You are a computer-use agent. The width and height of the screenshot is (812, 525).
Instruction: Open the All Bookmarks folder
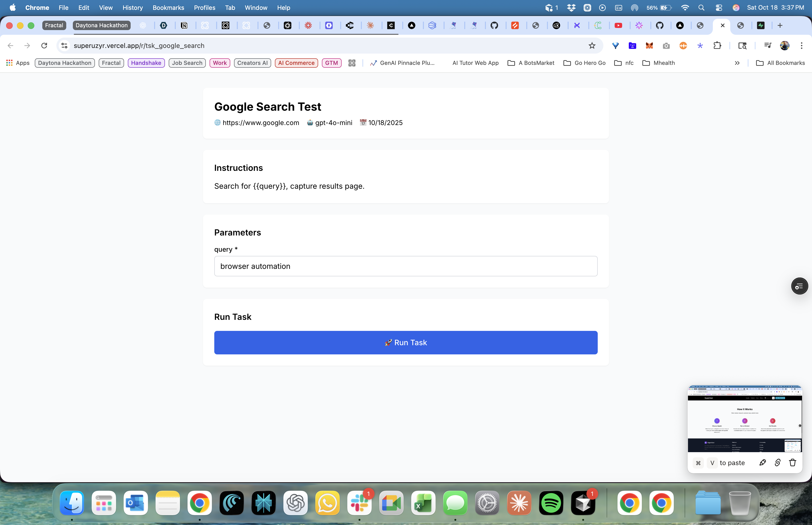point(780,63)
